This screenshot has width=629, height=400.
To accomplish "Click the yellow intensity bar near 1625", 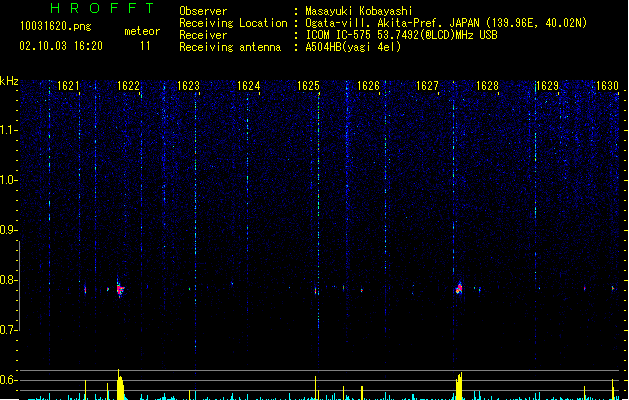I will pyautogui.click(x=316, y=388).
